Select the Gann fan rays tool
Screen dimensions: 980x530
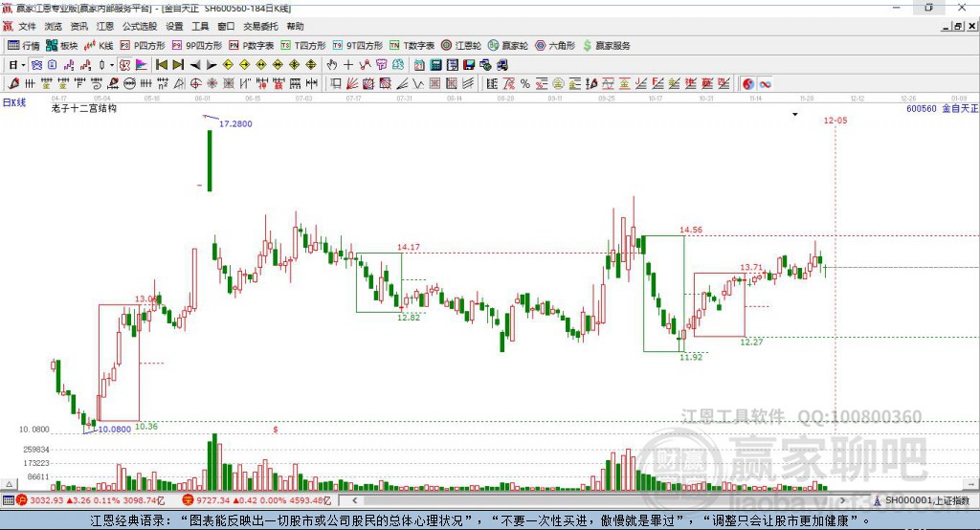point(352,84)
